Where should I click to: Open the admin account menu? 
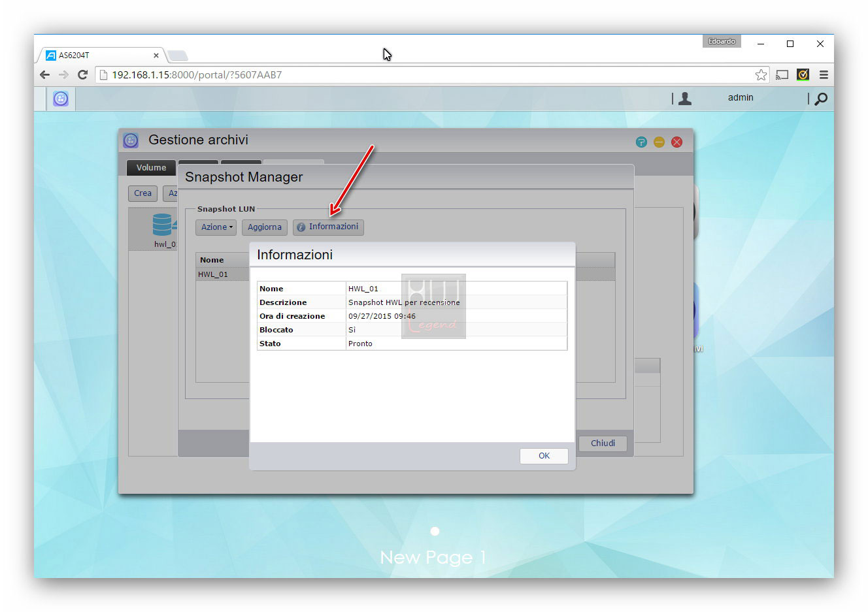tap(741, 97)
